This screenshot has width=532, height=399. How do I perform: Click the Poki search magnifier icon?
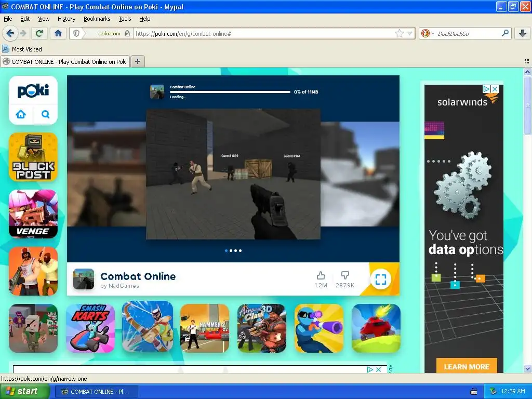coord(46,114)
